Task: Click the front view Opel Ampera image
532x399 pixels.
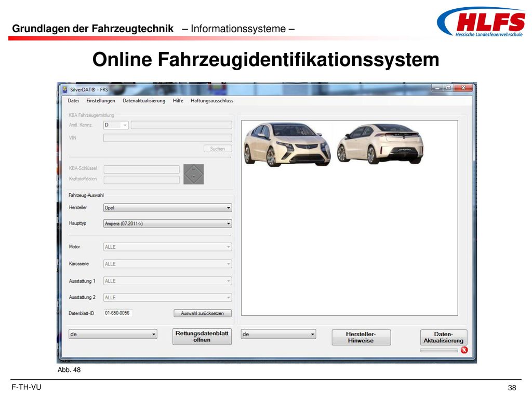Action: (287, 144)
